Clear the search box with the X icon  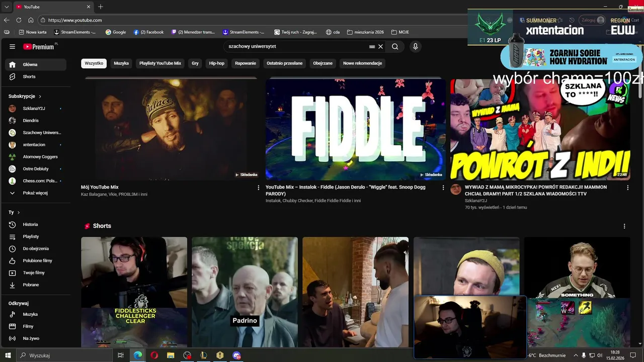pos(381,46)
